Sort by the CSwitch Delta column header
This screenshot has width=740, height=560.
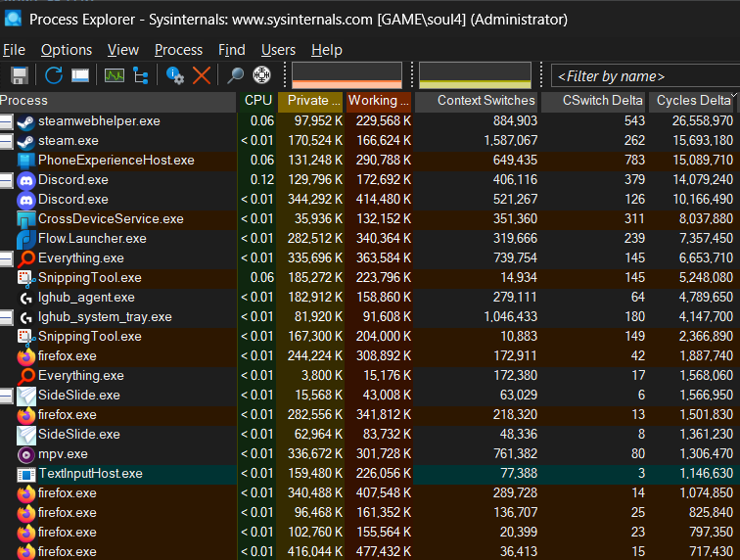pos(594,101)
